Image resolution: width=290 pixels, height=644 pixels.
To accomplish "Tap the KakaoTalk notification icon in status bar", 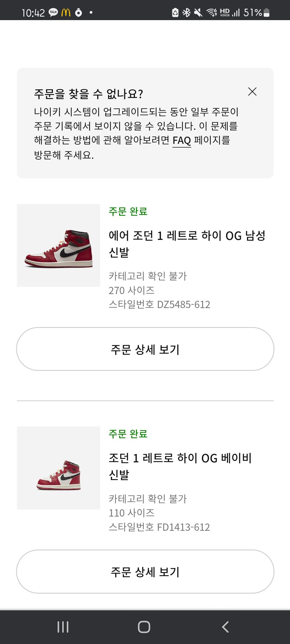I will click(53, 12).
